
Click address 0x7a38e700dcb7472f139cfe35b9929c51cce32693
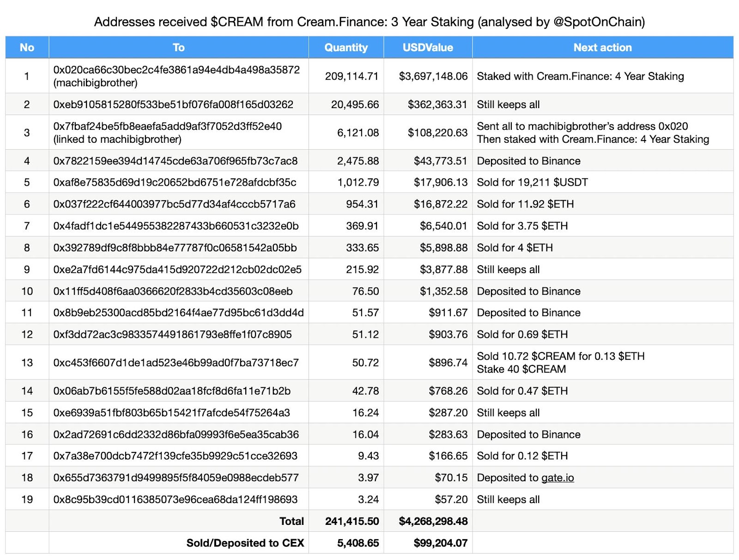click(175, 456)
